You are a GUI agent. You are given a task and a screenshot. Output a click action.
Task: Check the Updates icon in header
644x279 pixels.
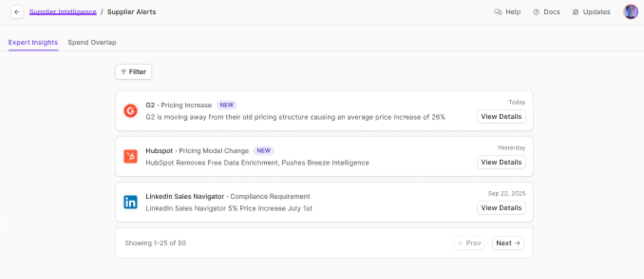[575, 12]
